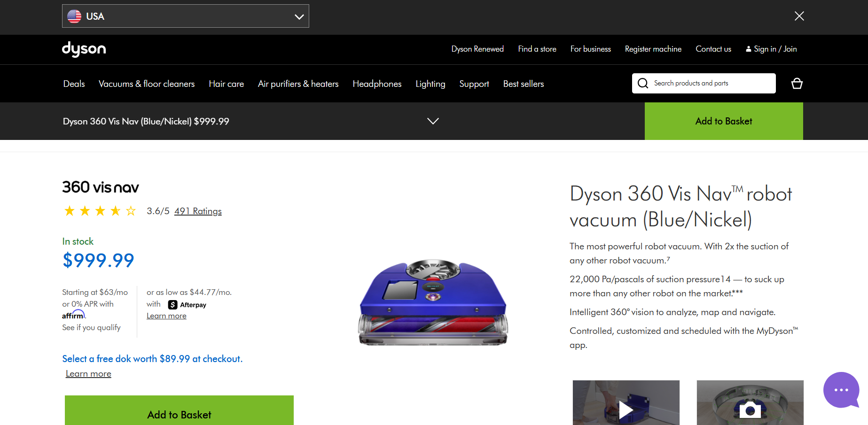The height and width of the screenshot is (425, 868).
Task: Click See if you qualify
Action: click(91, 327)
